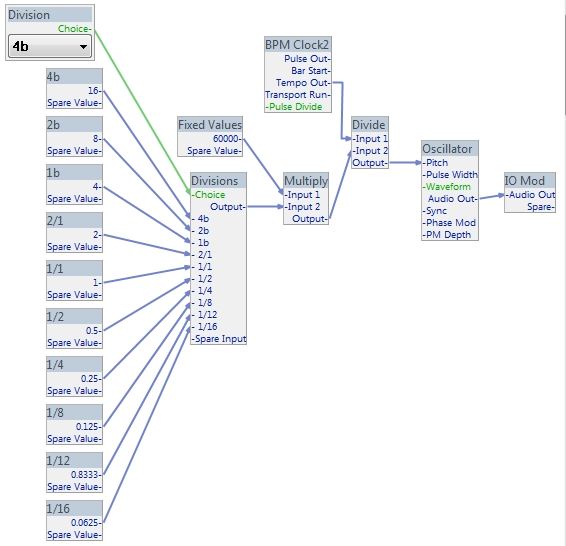The image size is (566, 546).
Task: Select the 2 value output in 2/1
Action: 97,235
